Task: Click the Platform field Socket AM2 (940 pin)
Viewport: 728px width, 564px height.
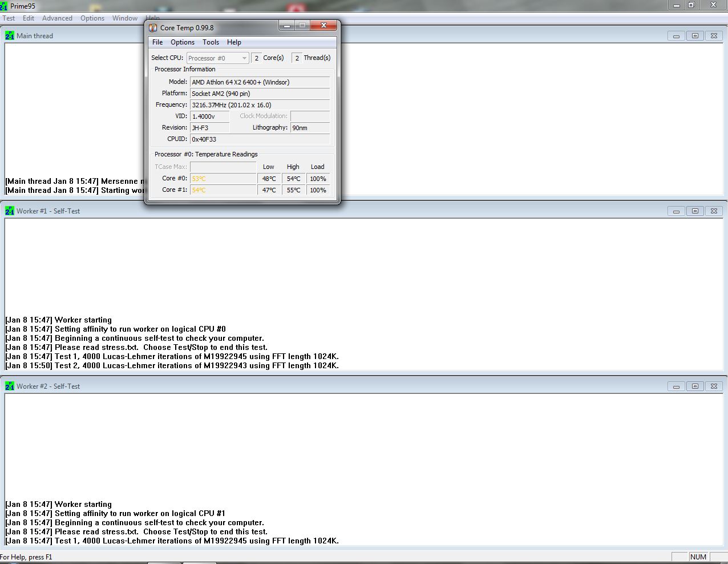Action: point(260,94)
